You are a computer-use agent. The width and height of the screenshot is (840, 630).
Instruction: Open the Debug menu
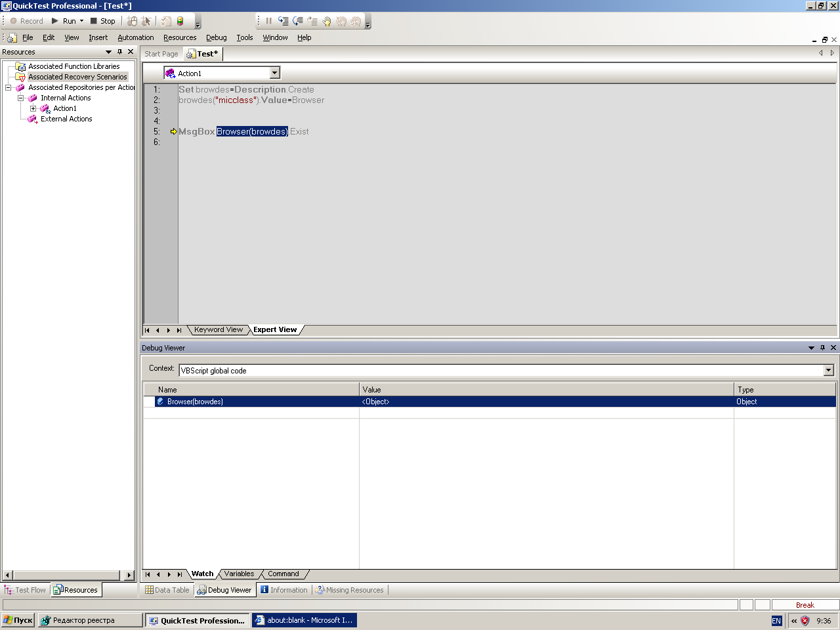click(216, 37)
